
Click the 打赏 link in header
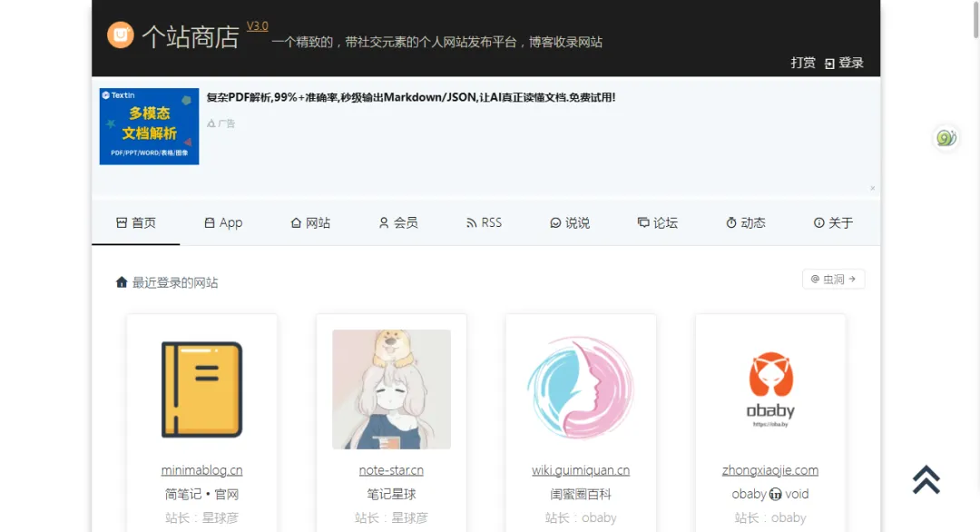coord(802,63)
